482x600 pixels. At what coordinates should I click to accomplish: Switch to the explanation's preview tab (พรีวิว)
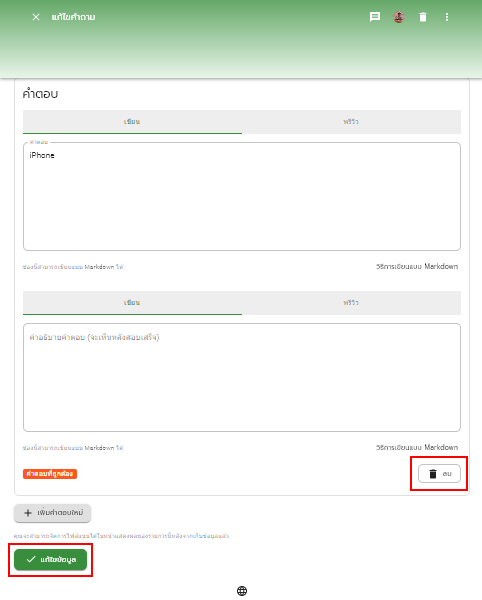pos(351,303)
